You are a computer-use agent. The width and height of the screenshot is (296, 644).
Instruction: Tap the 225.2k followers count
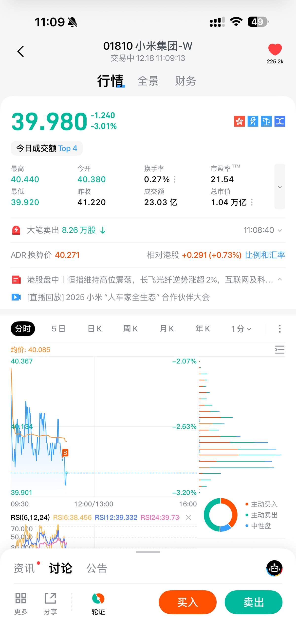[275, 61]
